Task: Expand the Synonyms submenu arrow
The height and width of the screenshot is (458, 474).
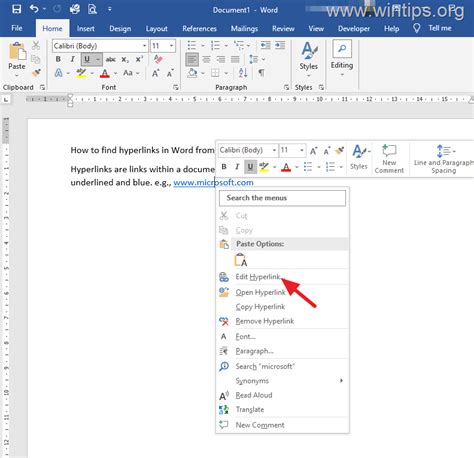Action: click(341, 381)
